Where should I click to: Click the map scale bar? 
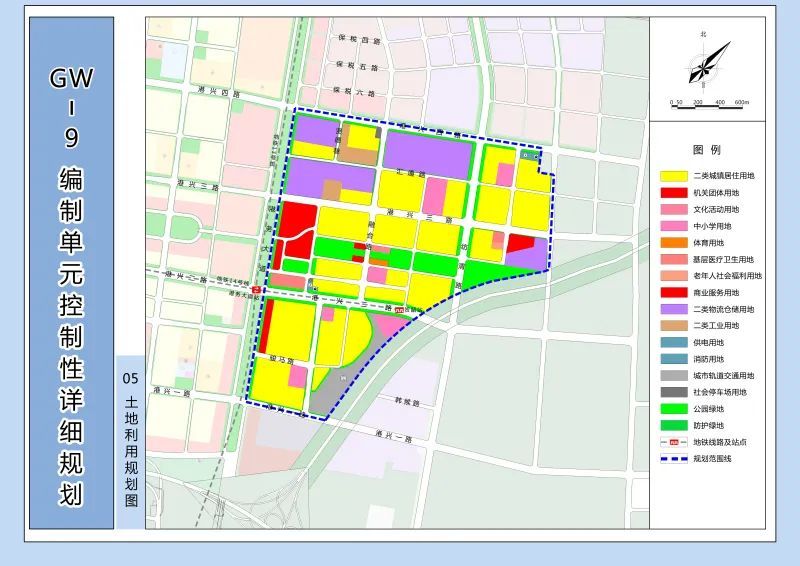tap(709, 103)
